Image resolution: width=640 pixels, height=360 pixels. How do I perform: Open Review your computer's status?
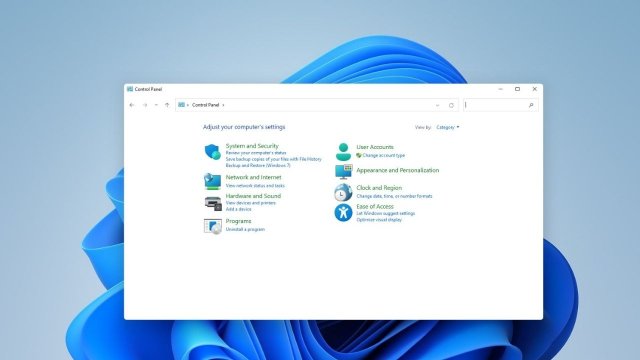pos(256,153)
